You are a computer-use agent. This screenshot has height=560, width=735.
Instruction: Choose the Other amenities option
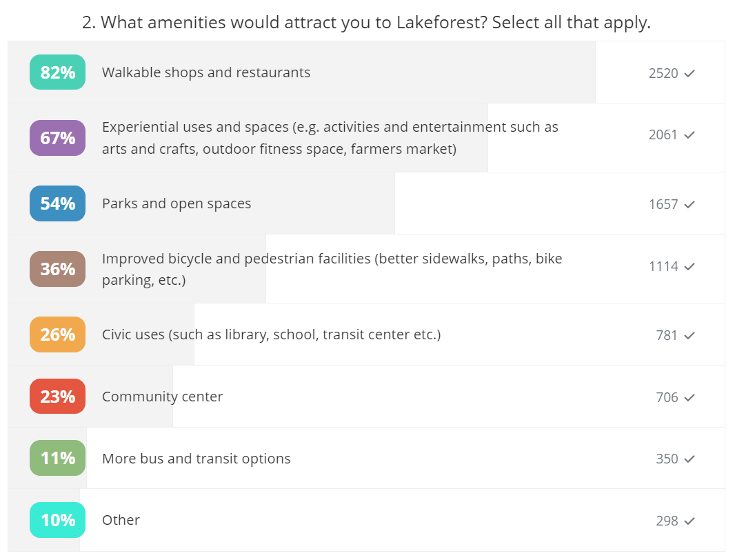tap(121, 520)
